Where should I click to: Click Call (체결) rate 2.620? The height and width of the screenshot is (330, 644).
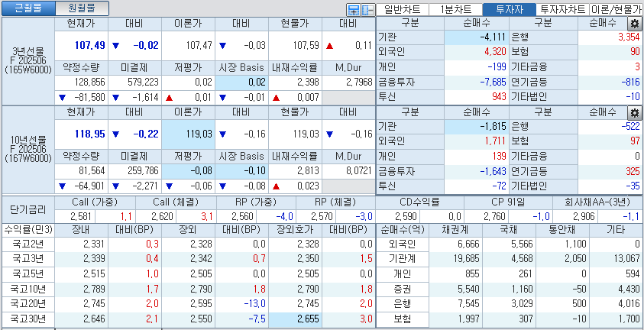pos(162,217)
